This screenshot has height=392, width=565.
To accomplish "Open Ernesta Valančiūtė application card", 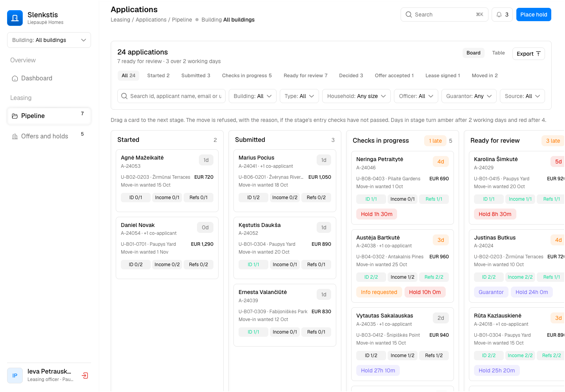I will 285,315.
